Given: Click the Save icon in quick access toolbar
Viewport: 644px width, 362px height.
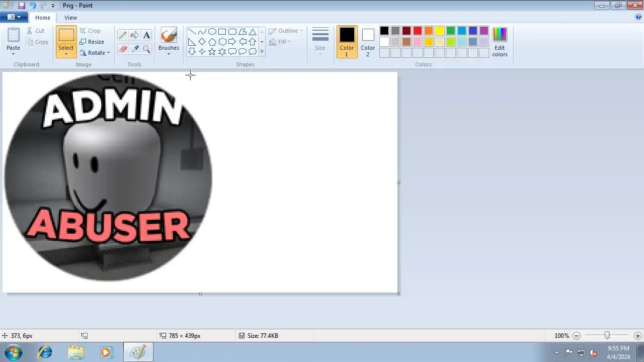Looking at the screenshot, I should click(x=22, y=6).
